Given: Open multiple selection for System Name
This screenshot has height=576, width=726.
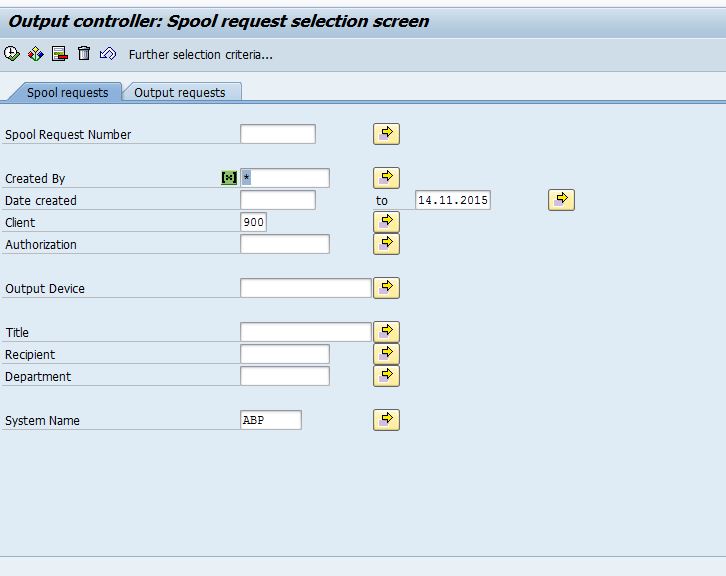Looking at the screenshot, I should click(x=386, y=420).
